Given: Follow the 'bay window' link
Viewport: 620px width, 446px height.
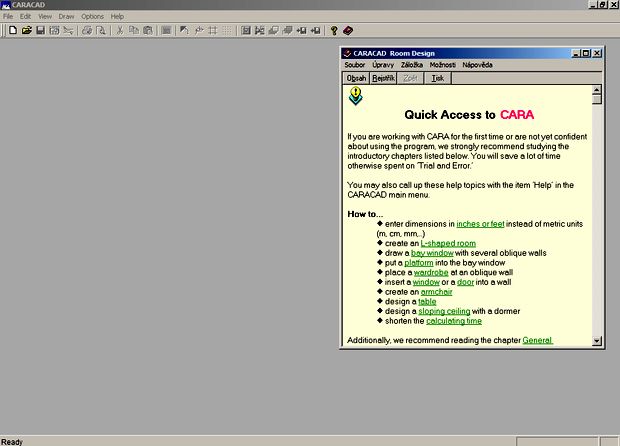Looking at the screenshot, I should click(x=432, y=253).
